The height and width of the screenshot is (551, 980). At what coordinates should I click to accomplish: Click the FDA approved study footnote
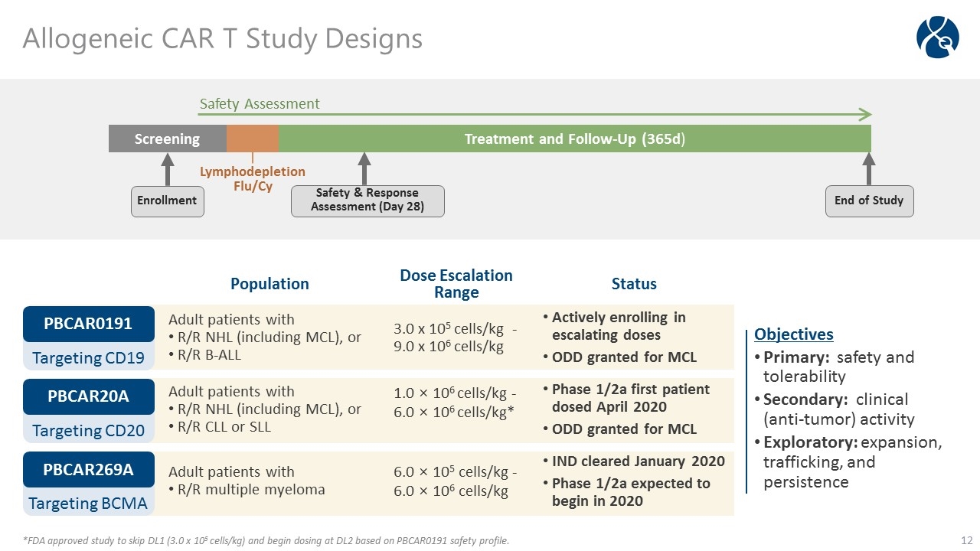(266, 541)
